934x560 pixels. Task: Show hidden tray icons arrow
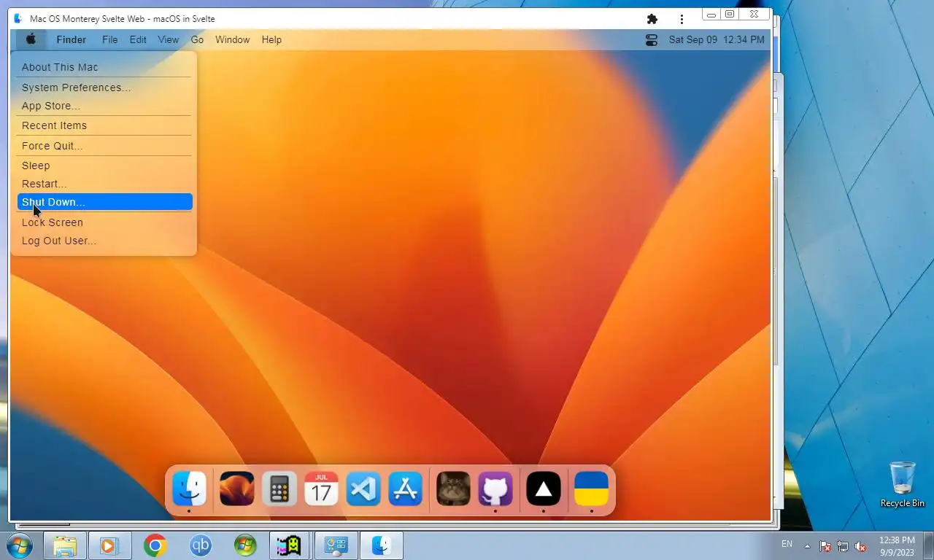click(807, 546)
